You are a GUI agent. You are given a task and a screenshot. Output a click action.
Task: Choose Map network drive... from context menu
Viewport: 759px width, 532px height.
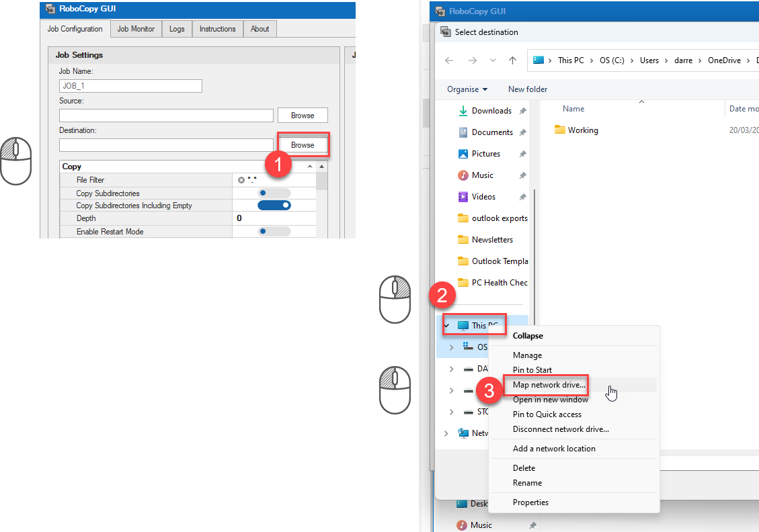click(549, 385)
